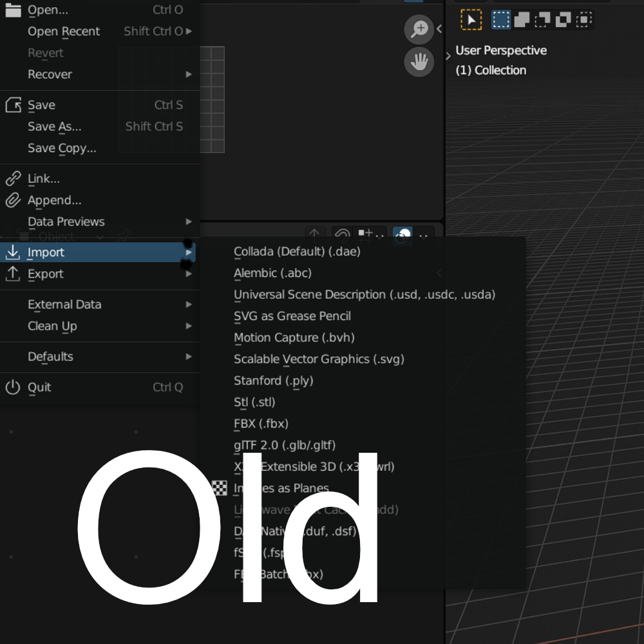Click the User Perspective viewport label

[x=501, y=50]
